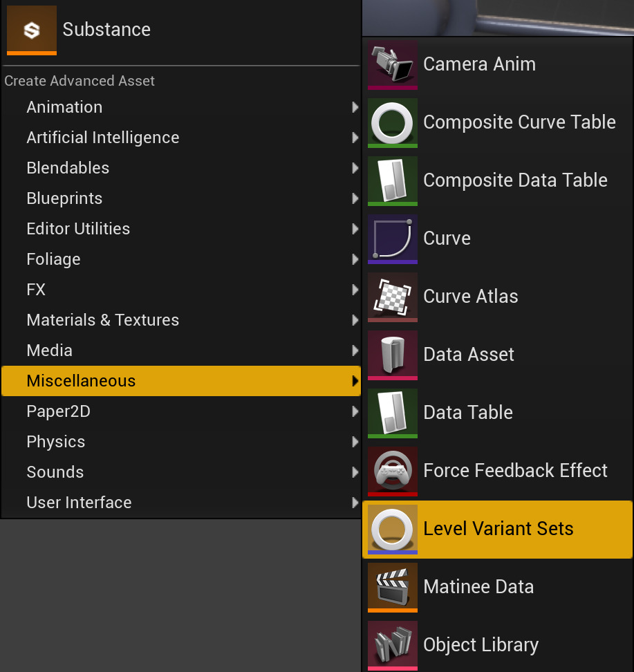Choose the highlighted Level Variant Sets entry
Viewport: 634px width, 672px height.
point(499,529)
